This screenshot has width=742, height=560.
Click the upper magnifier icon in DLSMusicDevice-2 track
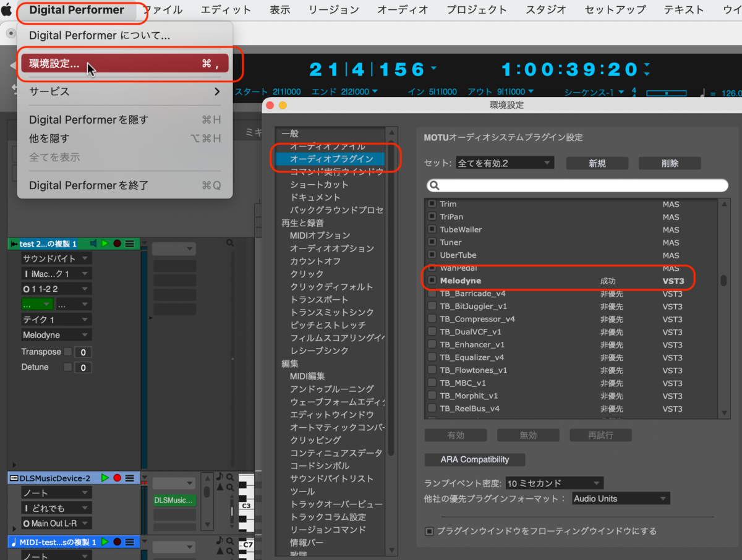tap(230, 477)
